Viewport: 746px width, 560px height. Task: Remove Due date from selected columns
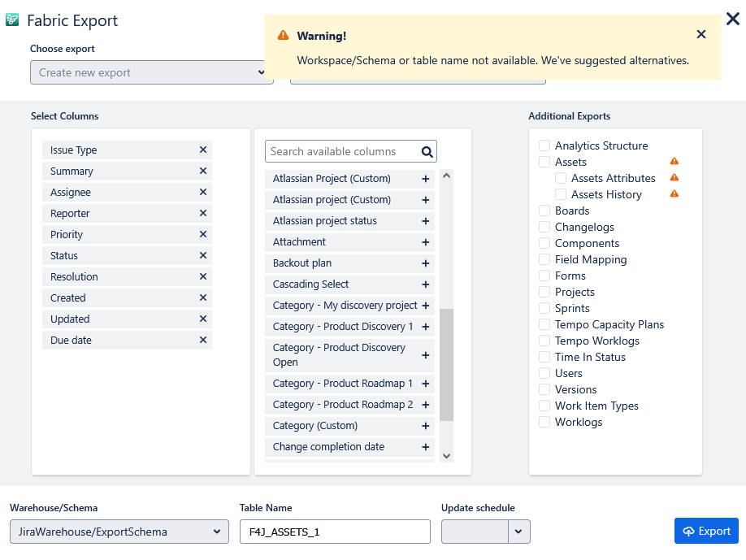point(203,341)
